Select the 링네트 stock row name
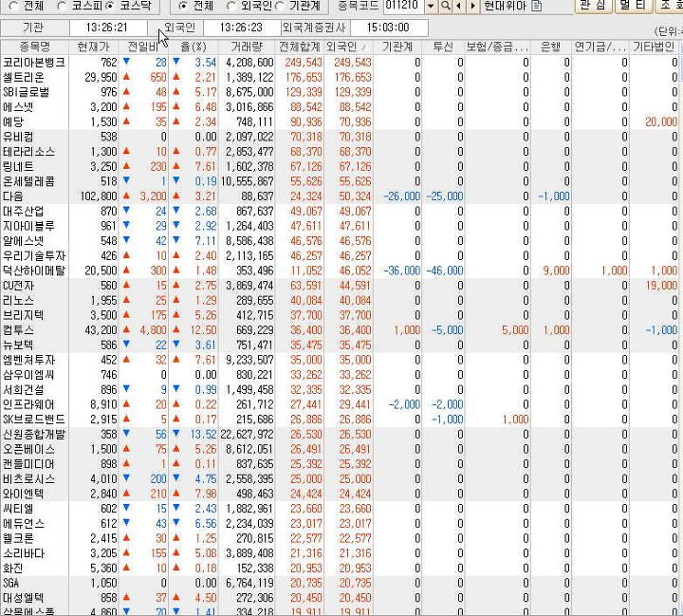Image resolution: width=683 pixels, height=616 pixels. coord(18,166)
